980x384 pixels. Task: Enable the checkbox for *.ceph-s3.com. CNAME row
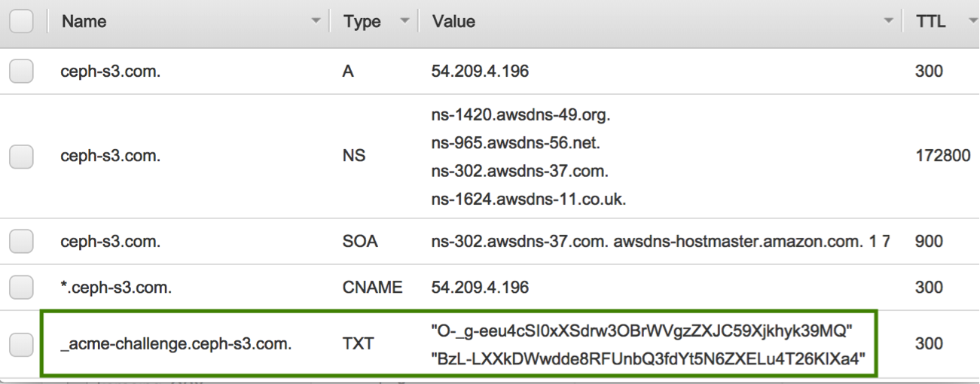[20, 286]
